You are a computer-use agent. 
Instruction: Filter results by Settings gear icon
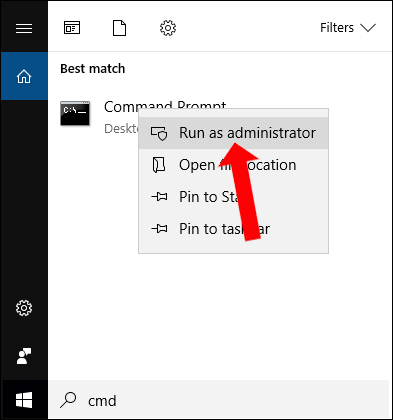pyautogui.click(x=168, y=28)
